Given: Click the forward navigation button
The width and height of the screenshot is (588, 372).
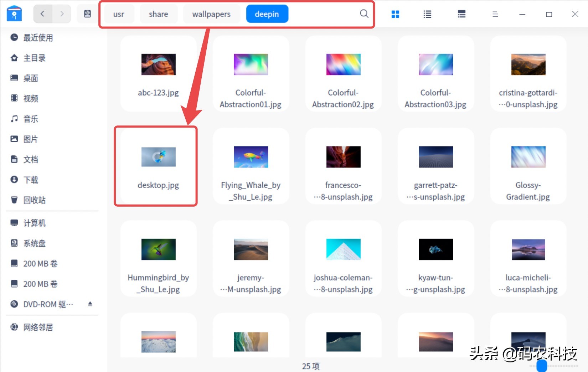Looking at the screenshot, I should pyautogui.click(x=62, y=14).
